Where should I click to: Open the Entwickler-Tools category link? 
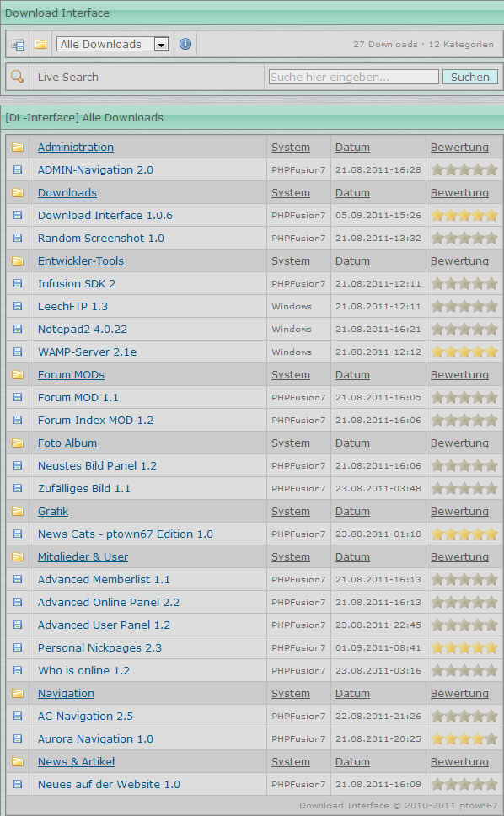[81, 260]
